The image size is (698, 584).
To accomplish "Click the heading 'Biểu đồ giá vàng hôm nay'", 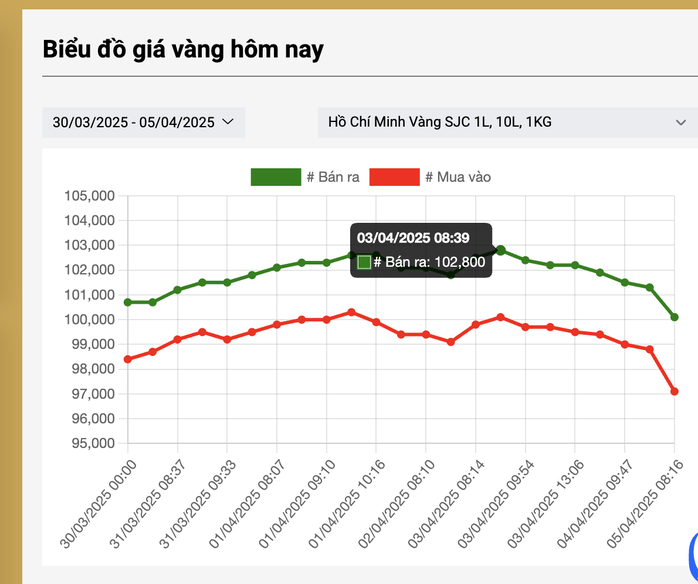I will (183, 49).
